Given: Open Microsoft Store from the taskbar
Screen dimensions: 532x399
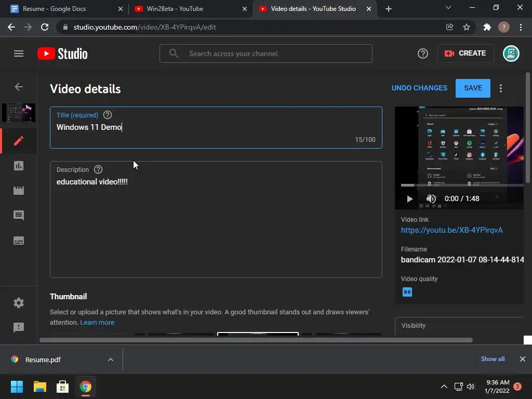Looking at the screenshot, I should coord(62,387).
